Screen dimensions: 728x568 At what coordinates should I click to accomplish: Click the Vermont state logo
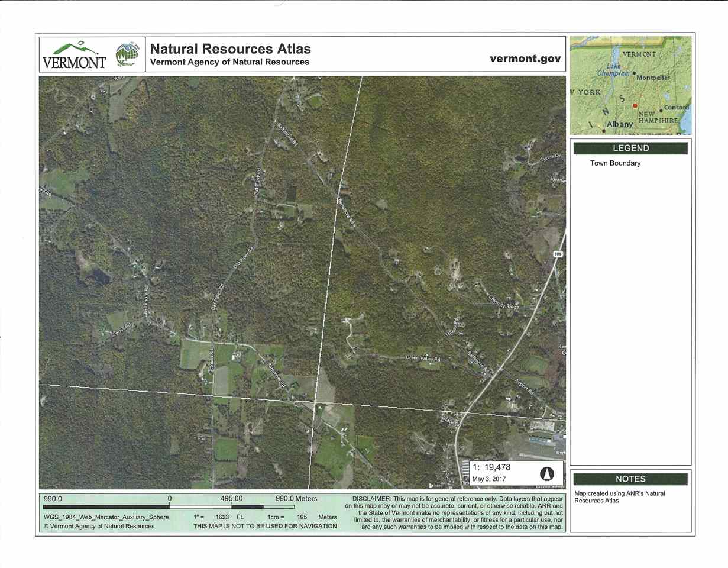point(74,55)
